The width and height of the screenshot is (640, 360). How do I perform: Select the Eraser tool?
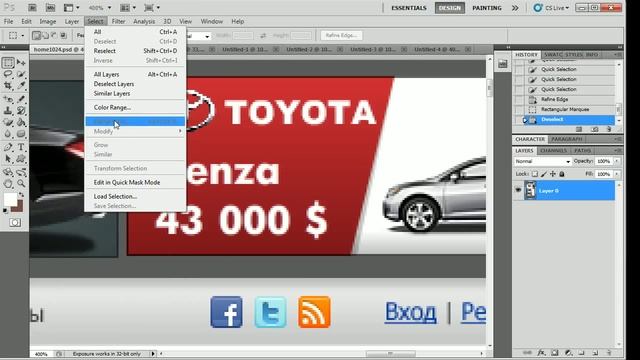8,122
